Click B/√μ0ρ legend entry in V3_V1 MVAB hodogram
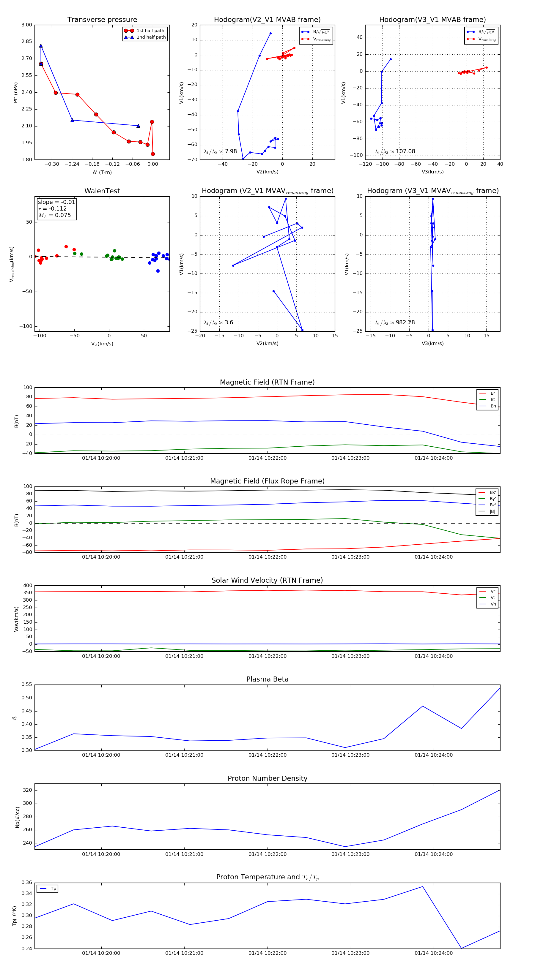Viewport: 535px width, 980px height. [481, 32]
